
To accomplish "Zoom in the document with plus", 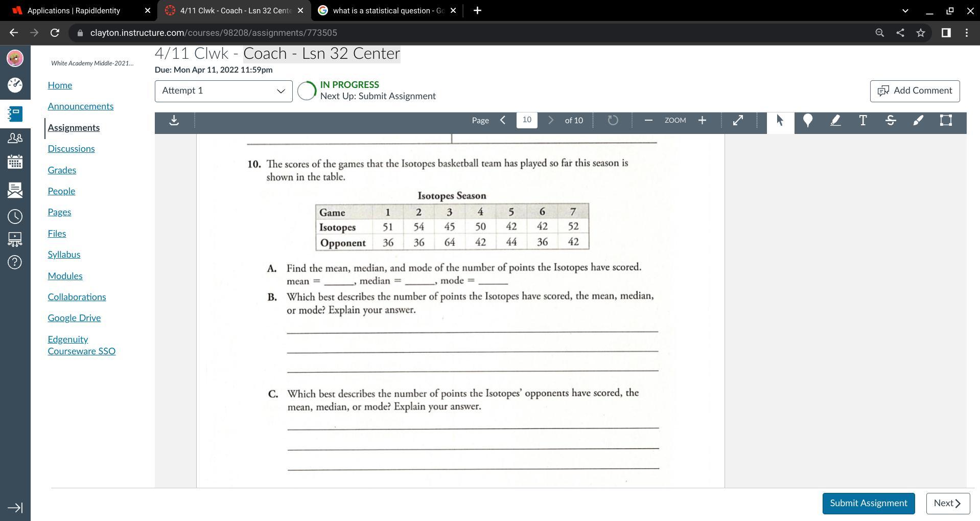I will [x=702, y=120].
